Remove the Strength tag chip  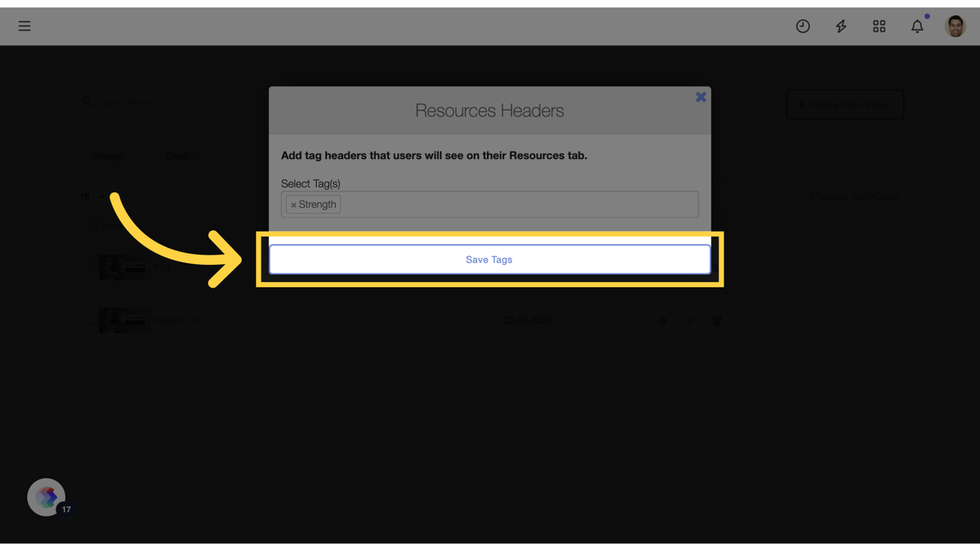tap(293, 205)
